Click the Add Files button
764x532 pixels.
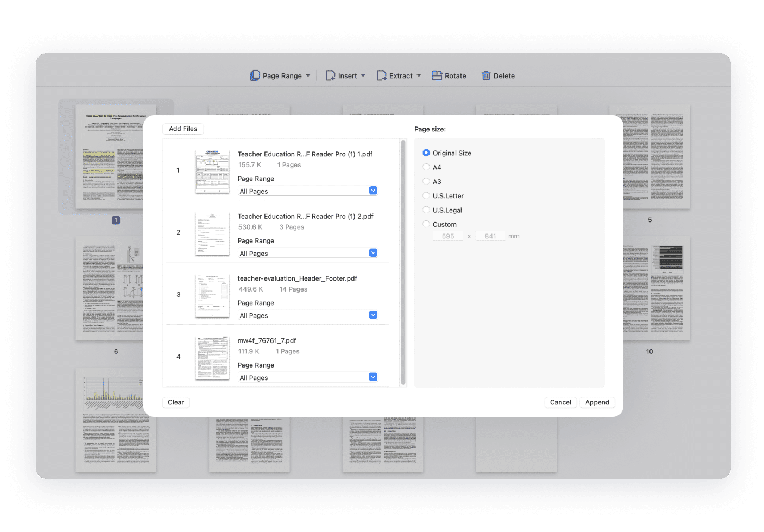pos(183,129)
